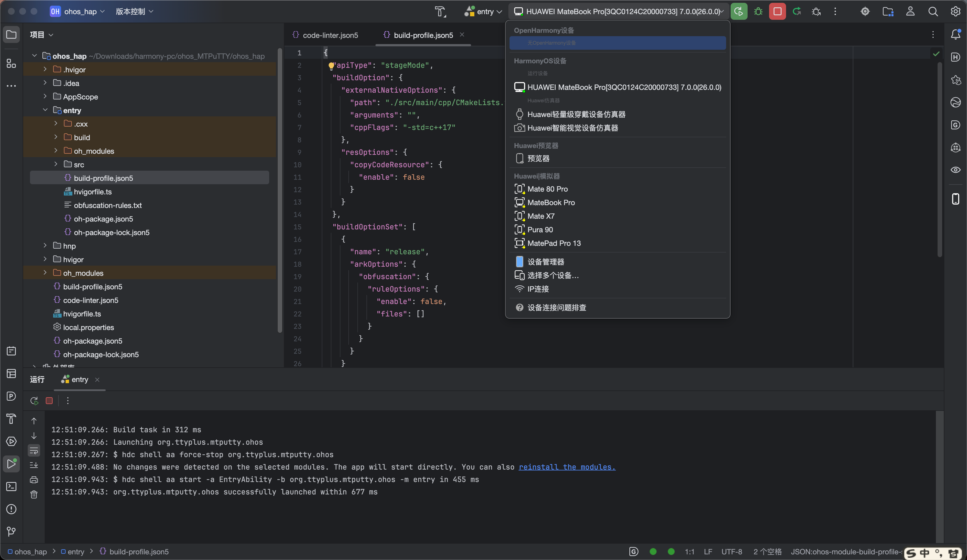Viewport: 967px width, 560px height.
Task: Open the 版本控制 dropdown menu
Action: tap(135, 12)
